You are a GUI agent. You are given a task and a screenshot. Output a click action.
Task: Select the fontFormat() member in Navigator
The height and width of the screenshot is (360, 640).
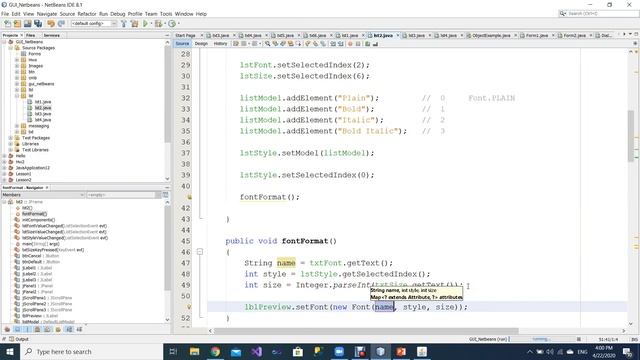click(x=34, y=214)
